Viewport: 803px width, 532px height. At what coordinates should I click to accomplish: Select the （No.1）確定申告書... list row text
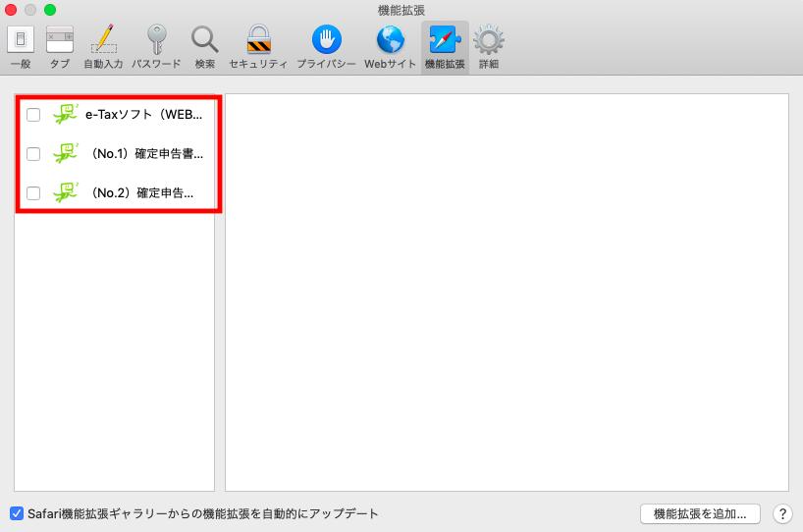(146, 153)
